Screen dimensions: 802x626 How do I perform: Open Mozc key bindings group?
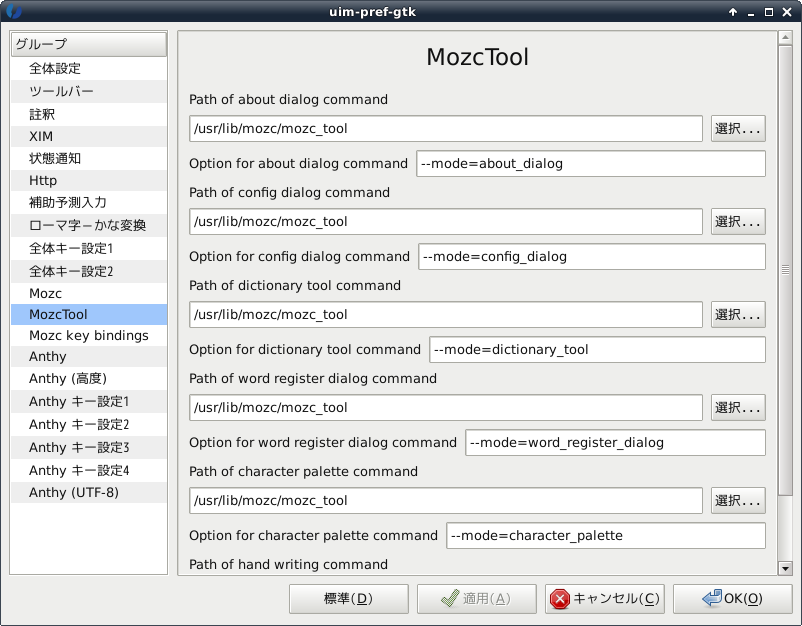coord(88,335)
